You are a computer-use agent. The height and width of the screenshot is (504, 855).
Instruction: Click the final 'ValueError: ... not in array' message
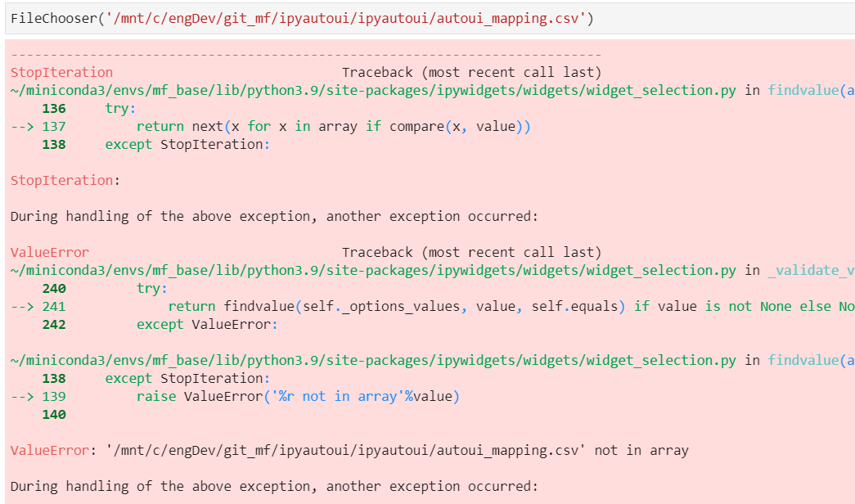(349, 451)
